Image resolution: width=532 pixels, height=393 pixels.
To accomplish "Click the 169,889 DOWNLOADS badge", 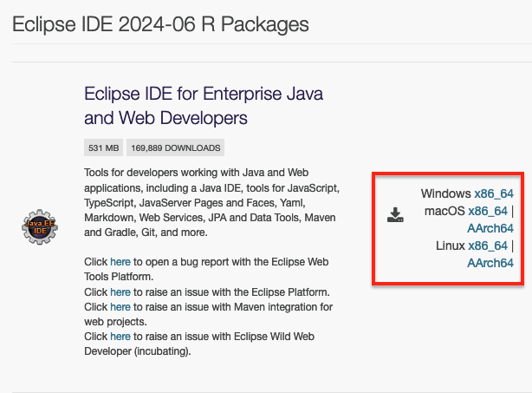I will [x=175, y=147].
